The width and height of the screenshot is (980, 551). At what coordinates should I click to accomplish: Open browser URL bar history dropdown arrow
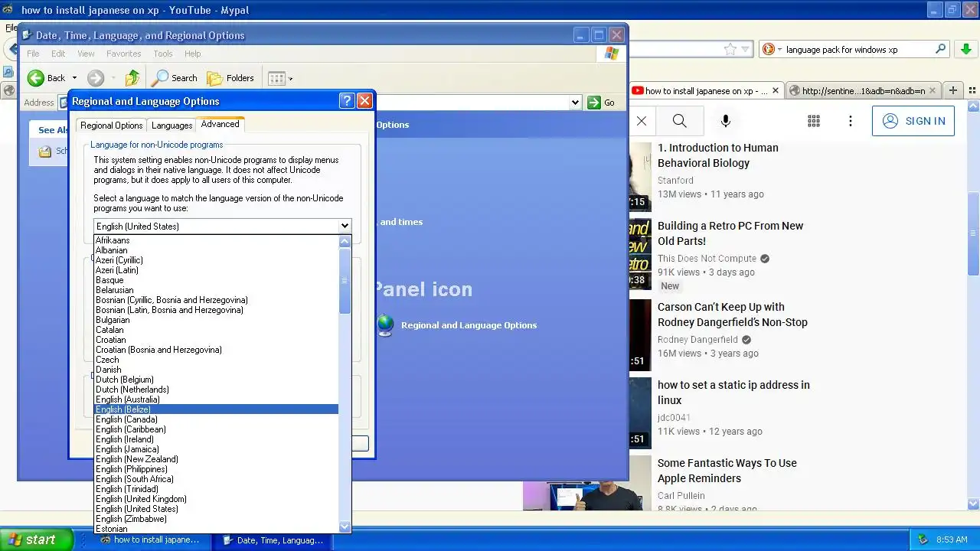pos(744,49)
